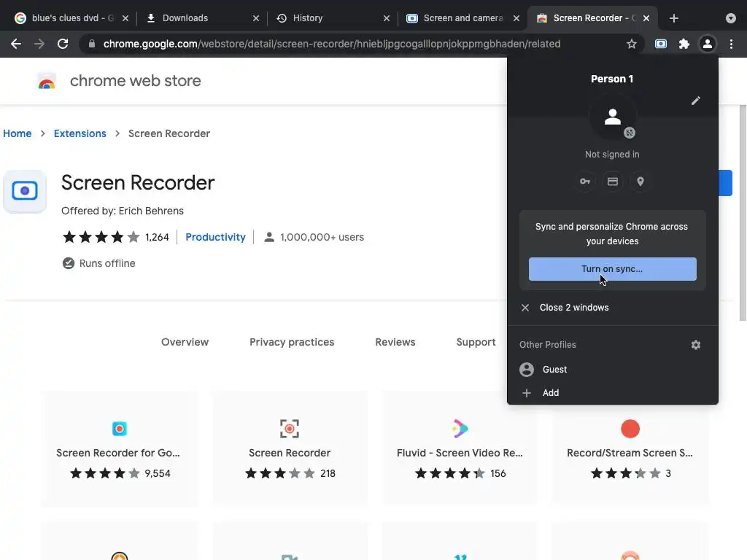Edit Person 1 profile with pencil icon
The width and height of the screenshot is (747, 560).
(695, 101)
